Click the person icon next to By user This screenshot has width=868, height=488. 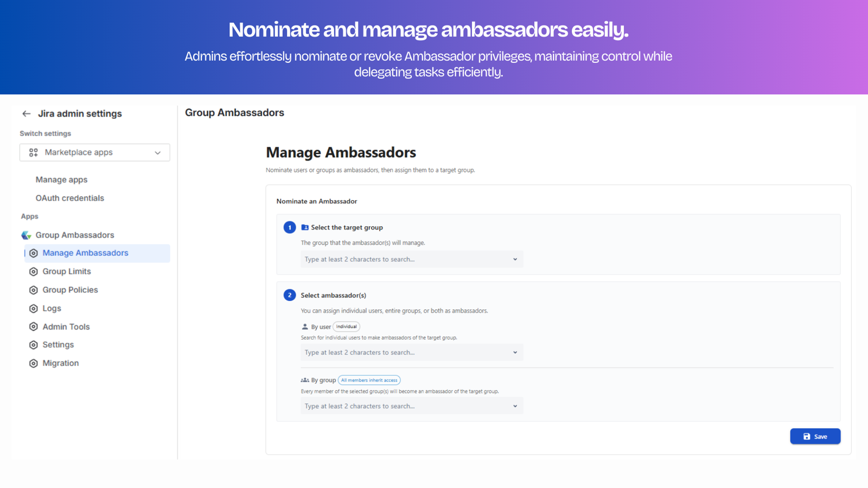coord(304,326)
